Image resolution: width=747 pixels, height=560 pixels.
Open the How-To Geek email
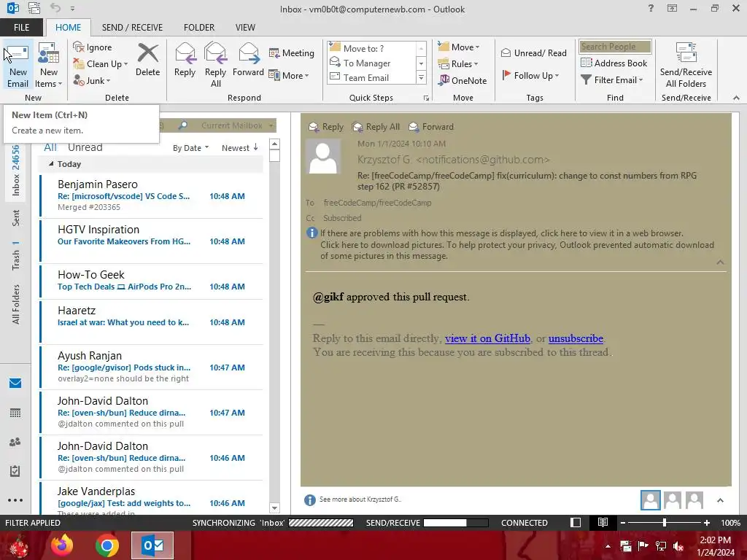pyautogui.click(x=152, y=282)
